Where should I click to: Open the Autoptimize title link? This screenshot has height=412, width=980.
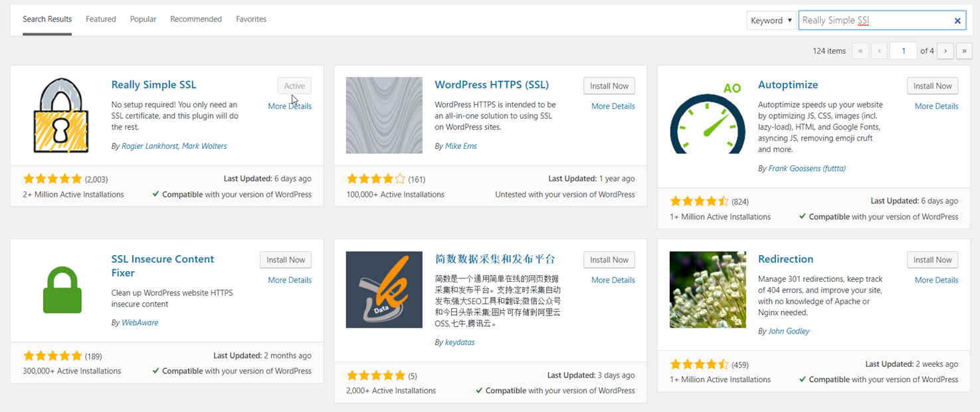point(788,85)
